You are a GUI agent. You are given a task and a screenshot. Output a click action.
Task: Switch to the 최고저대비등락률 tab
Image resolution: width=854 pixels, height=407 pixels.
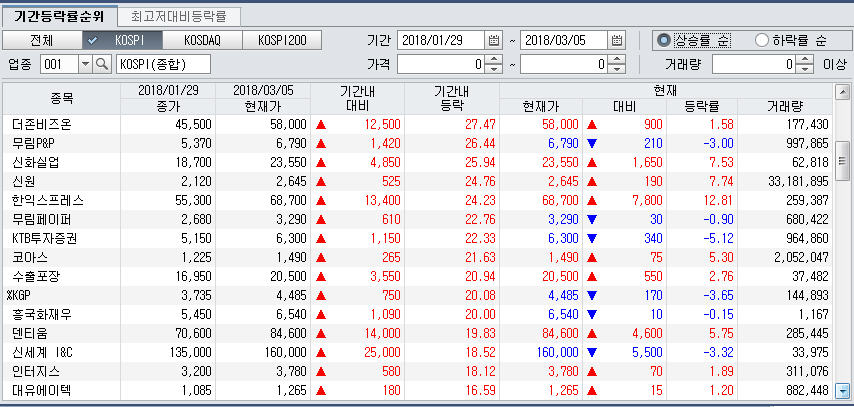[178, 17]
